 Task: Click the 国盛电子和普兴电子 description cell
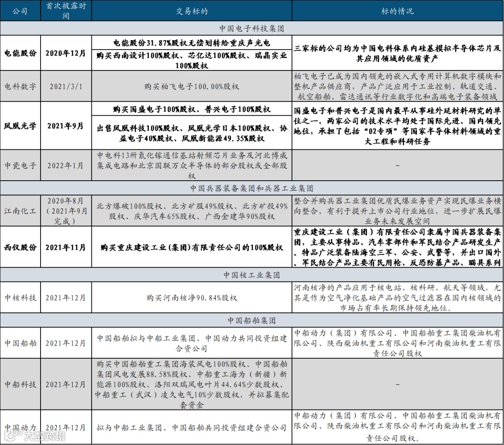[398, 126]
